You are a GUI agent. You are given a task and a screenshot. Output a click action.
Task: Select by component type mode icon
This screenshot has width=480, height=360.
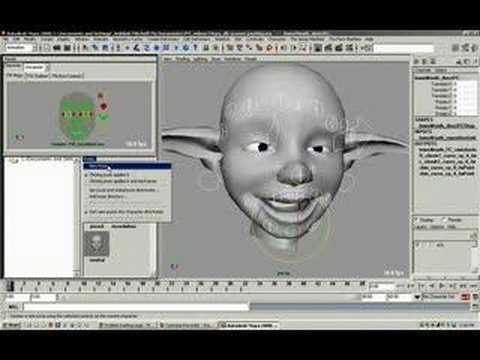[x=105, y=48]
